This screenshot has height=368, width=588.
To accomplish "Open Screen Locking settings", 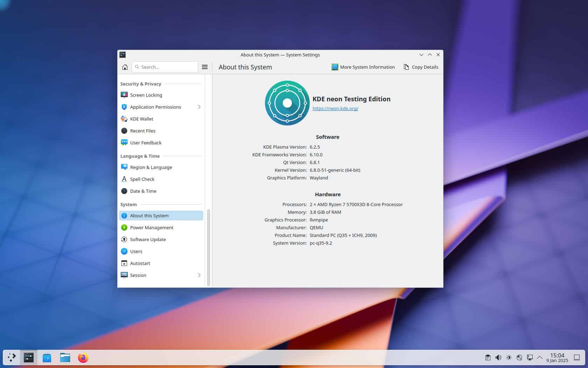I will [146, 95].
